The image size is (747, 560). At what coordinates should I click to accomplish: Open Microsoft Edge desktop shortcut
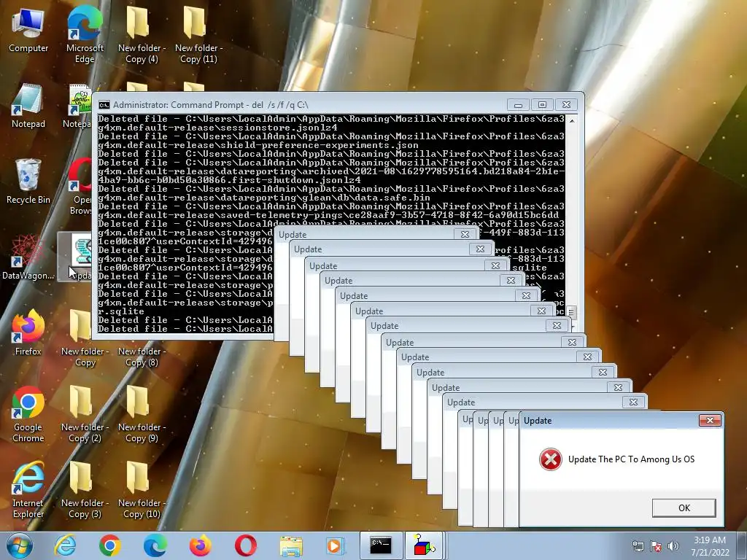85,34
